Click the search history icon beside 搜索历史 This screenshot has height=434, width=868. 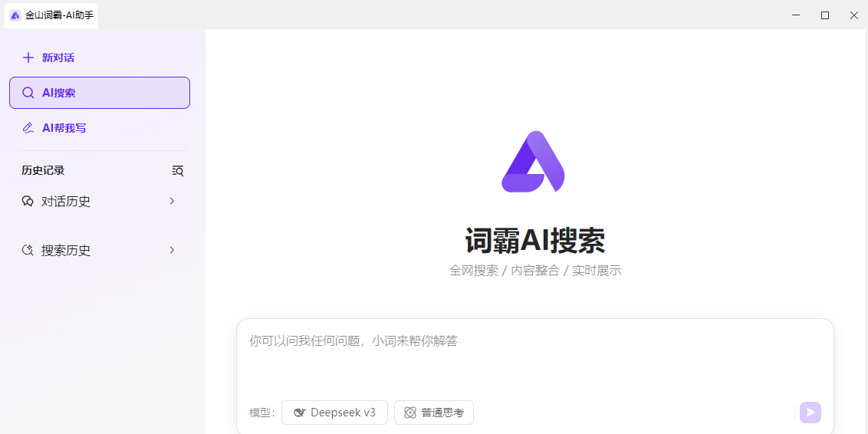pos(28,250)
